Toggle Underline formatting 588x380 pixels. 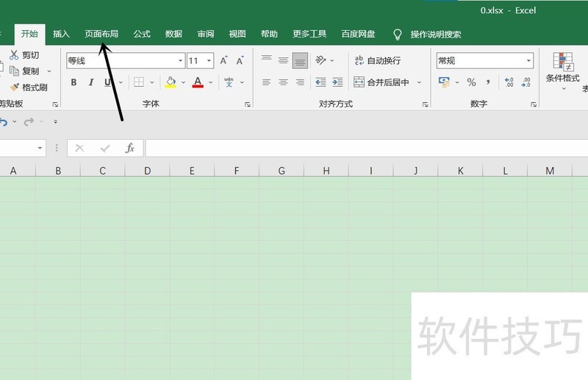(107, 82)
